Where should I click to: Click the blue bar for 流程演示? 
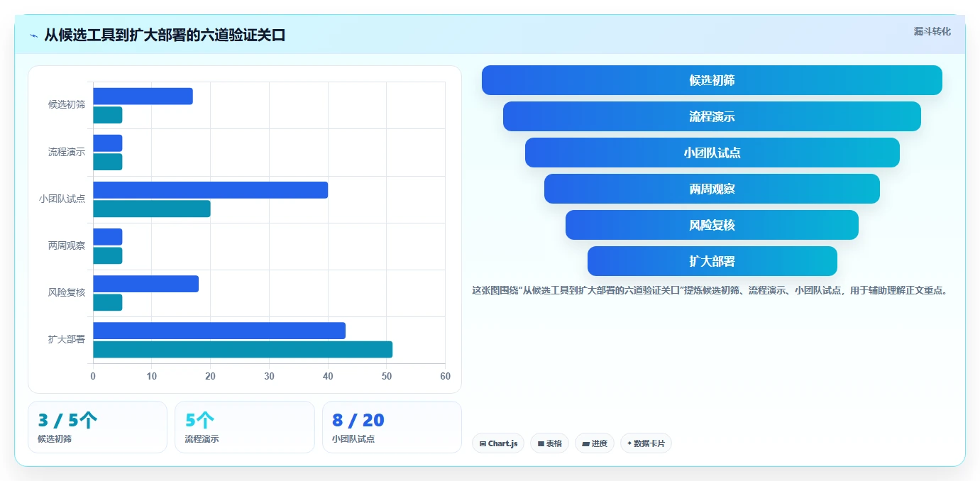108,143
